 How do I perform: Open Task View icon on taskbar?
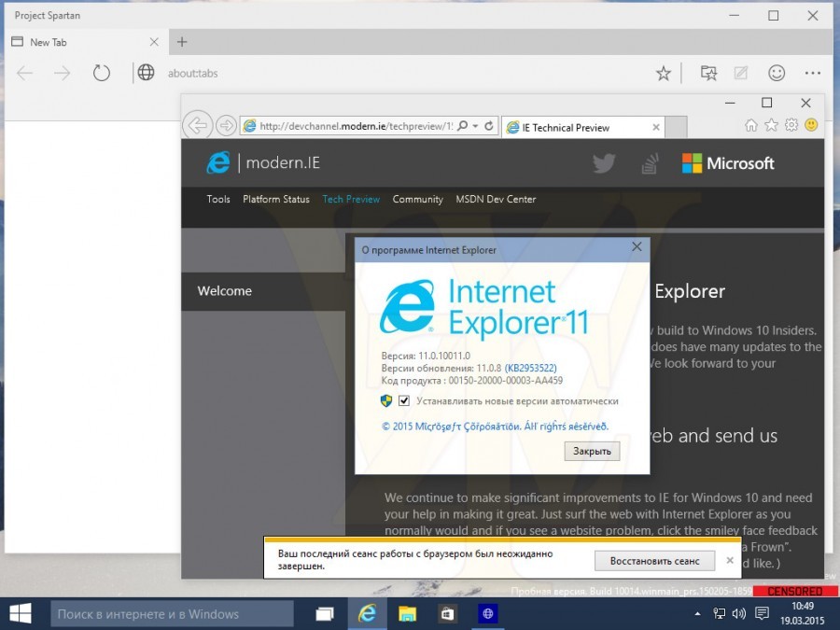point(325,614)
